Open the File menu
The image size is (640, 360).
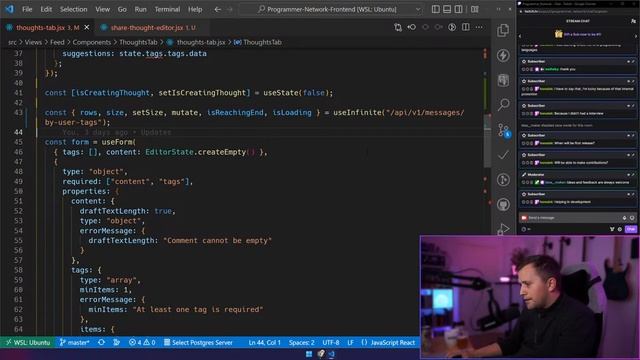(x=27, y=9)
